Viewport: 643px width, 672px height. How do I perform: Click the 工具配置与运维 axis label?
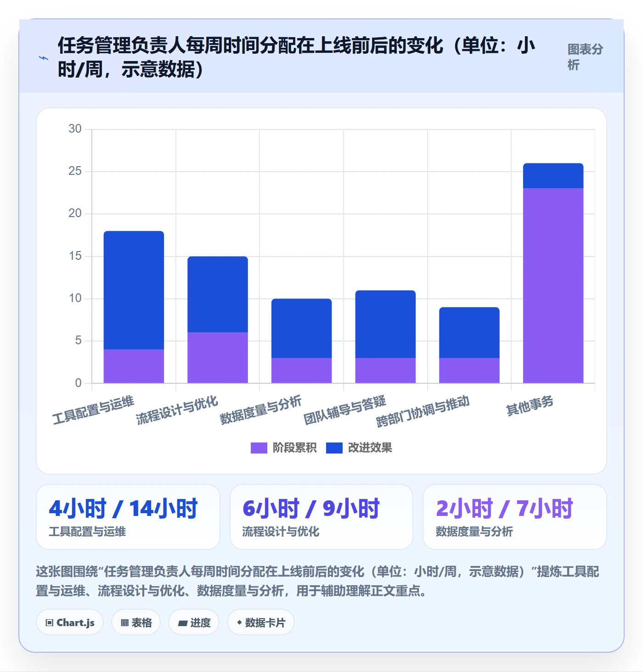(93, 410)
